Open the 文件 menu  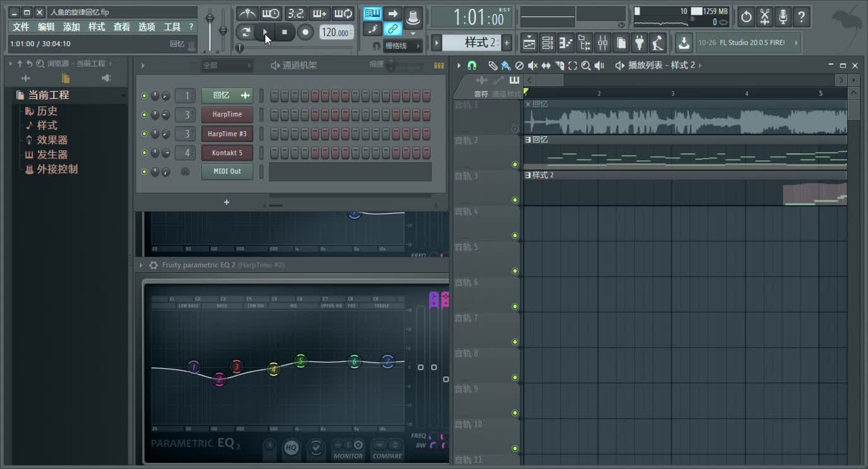[x=21, y=27]
